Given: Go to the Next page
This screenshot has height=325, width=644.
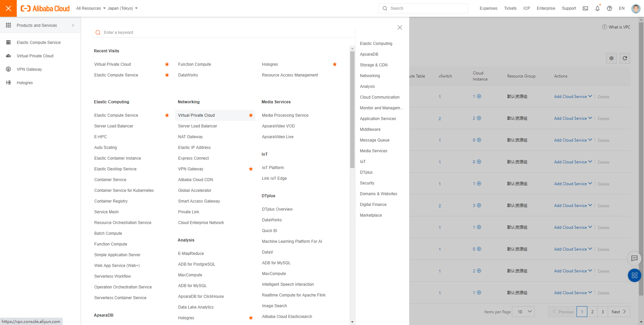Looking at the screenshot, I should point(619,312).
